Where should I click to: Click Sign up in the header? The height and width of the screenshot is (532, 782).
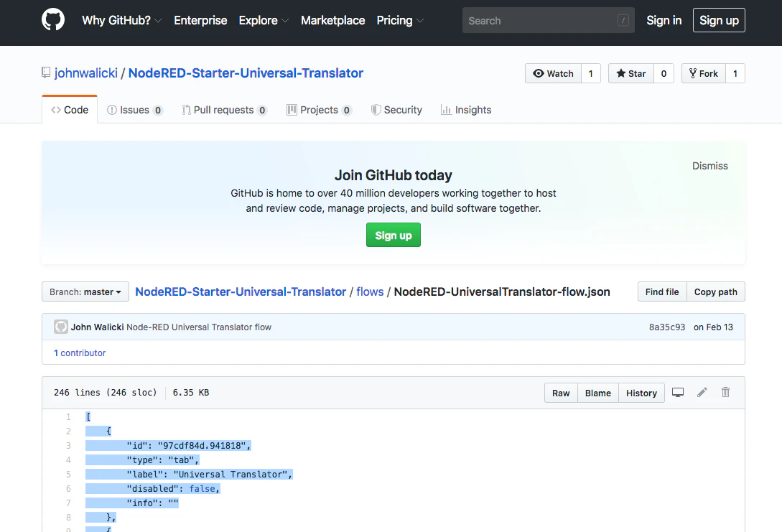[719, 20]
